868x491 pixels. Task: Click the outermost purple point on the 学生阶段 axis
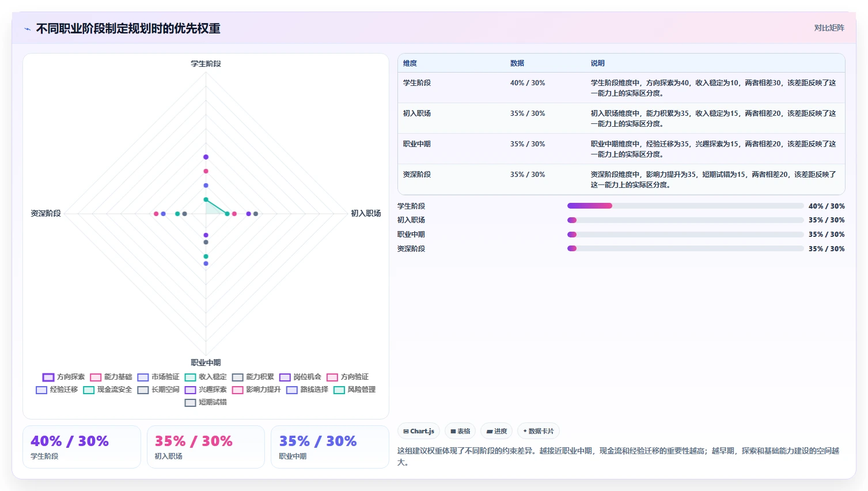tap(206, 157)
